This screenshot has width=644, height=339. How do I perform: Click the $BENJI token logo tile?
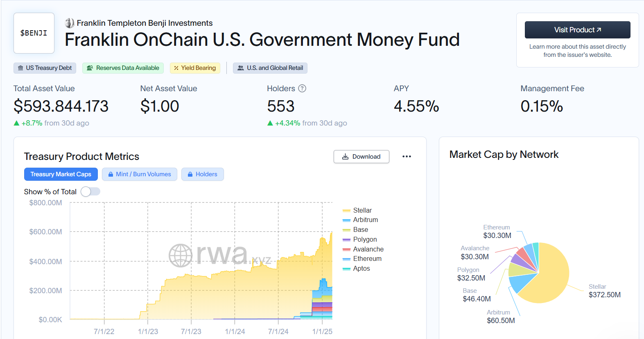pos(34,33)
